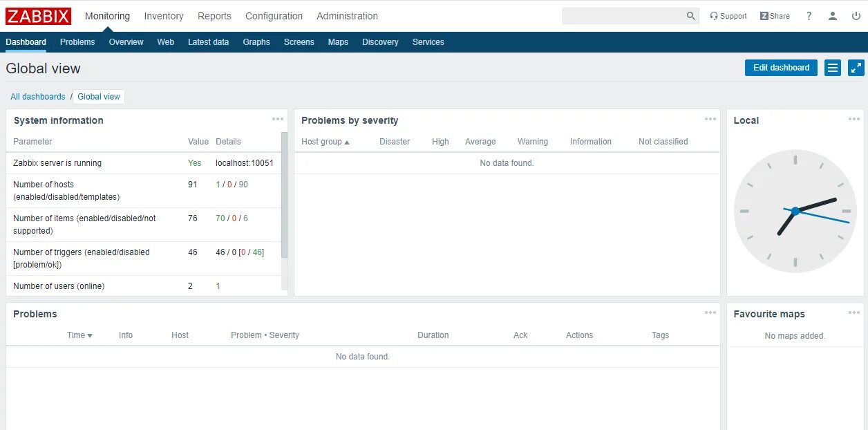Viewport: 868px width, 430px height.
Task: Open the Discovery tab
Action: 380,42
